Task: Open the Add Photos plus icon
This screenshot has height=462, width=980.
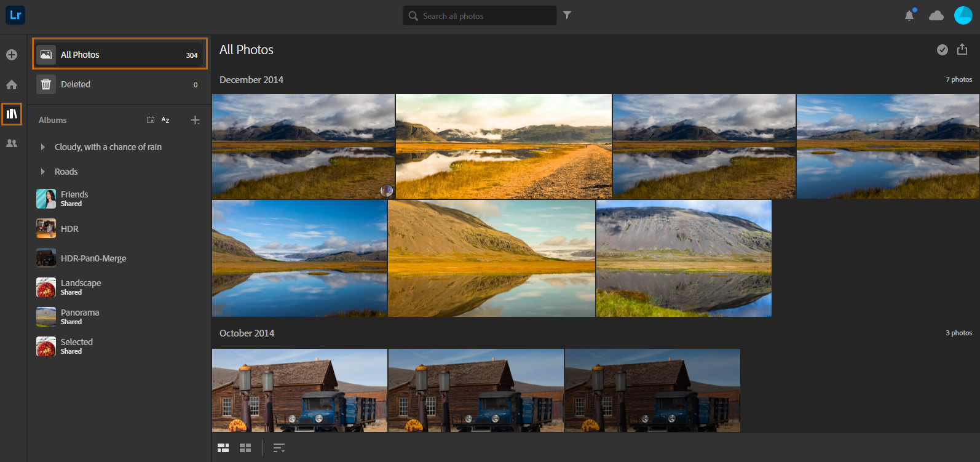Action: (x=12, y=55)
